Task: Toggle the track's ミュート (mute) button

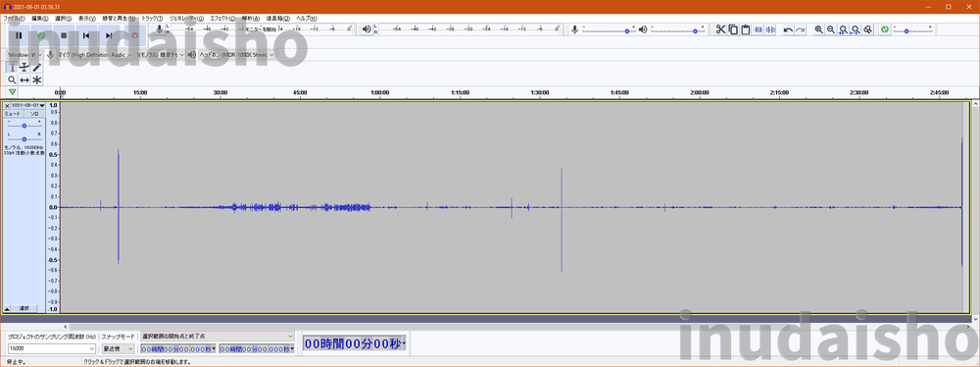Action: pos(13,114)
